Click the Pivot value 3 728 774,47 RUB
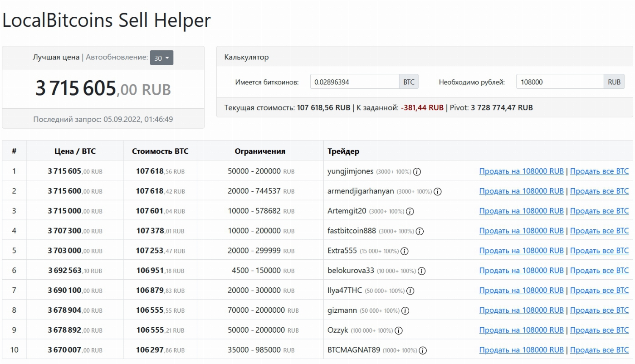The height and width of the screenshot is (364, 635). tap(502, 108)
